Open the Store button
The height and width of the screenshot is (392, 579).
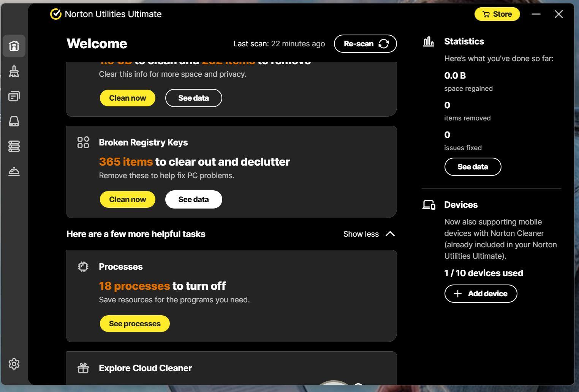coord(497,14)
